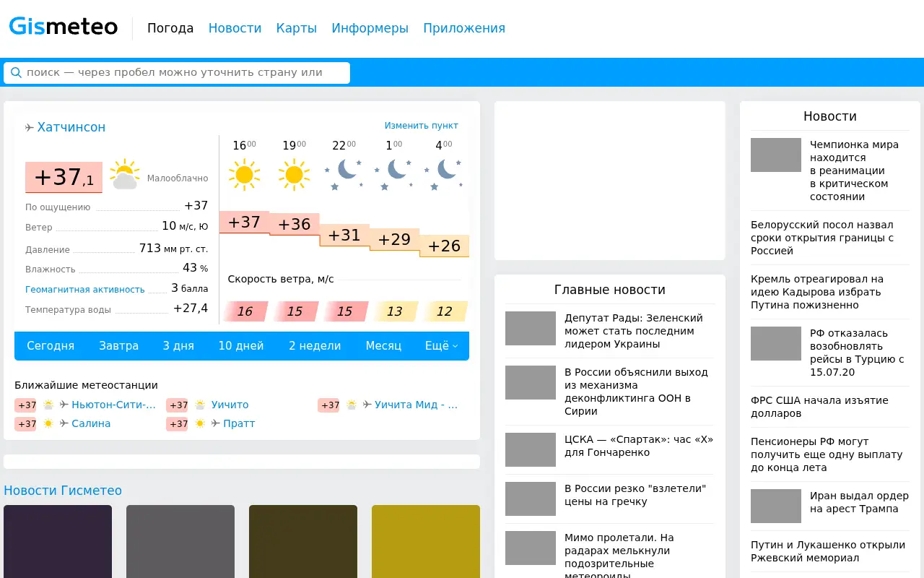924x578 pixels.
Task: Open the Новости Гисметео heading link
Action: (63, 491)
